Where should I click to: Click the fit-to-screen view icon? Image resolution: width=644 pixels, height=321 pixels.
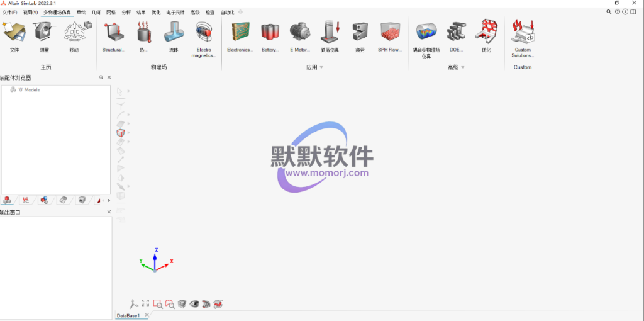tap(145, 304)
